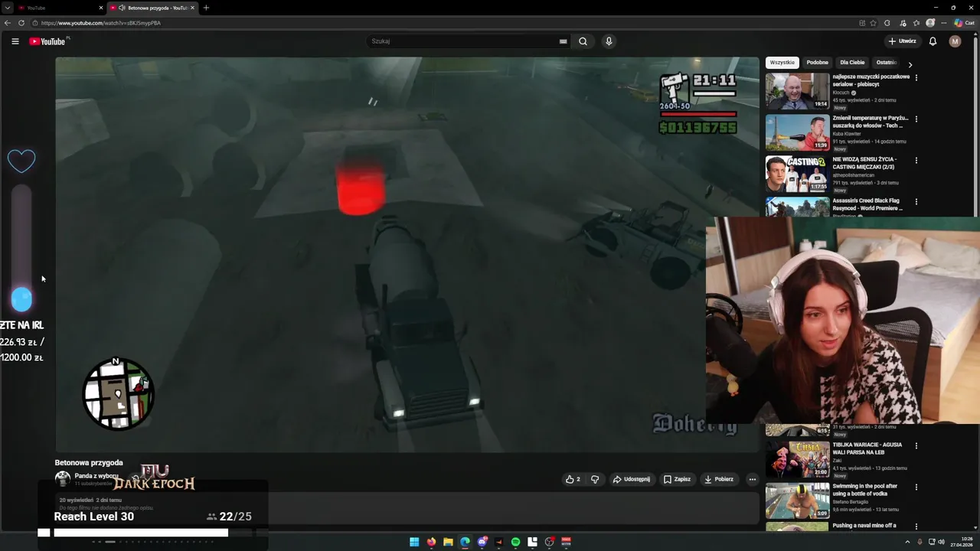Image resolution: width=980 pixels, height=551 pixels.
Task: Click the 'najlepsze muzyczki' video thumbnail
Action: 797,90
